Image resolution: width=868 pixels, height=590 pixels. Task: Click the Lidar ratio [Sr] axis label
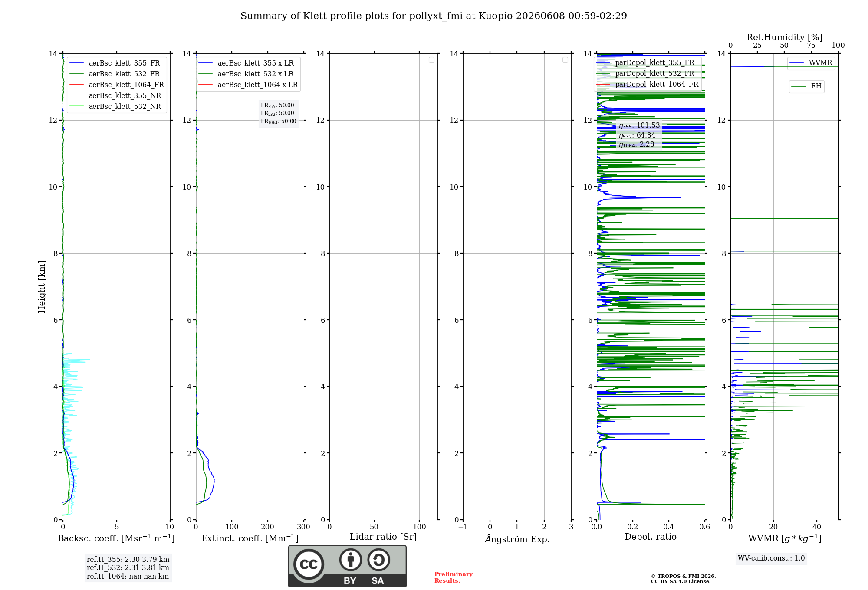tap(383, 537)
